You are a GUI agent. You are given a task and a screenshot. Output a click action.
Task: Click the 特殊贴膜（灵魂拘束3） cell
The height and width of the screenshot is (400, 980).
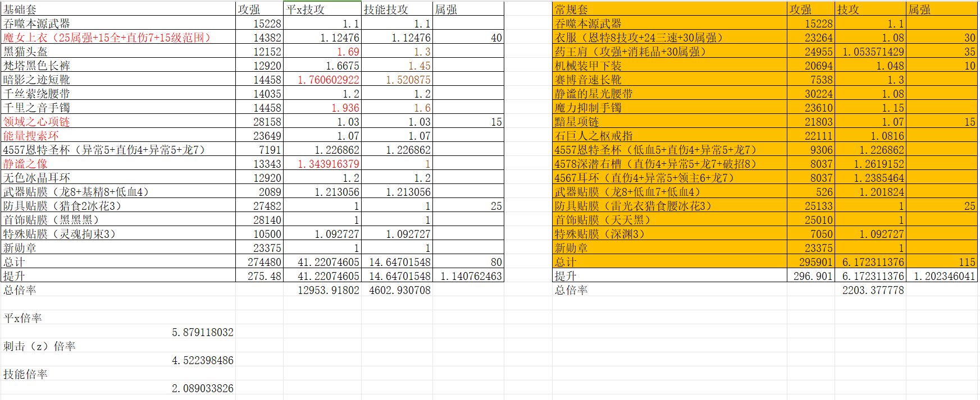tap(118, 234)
